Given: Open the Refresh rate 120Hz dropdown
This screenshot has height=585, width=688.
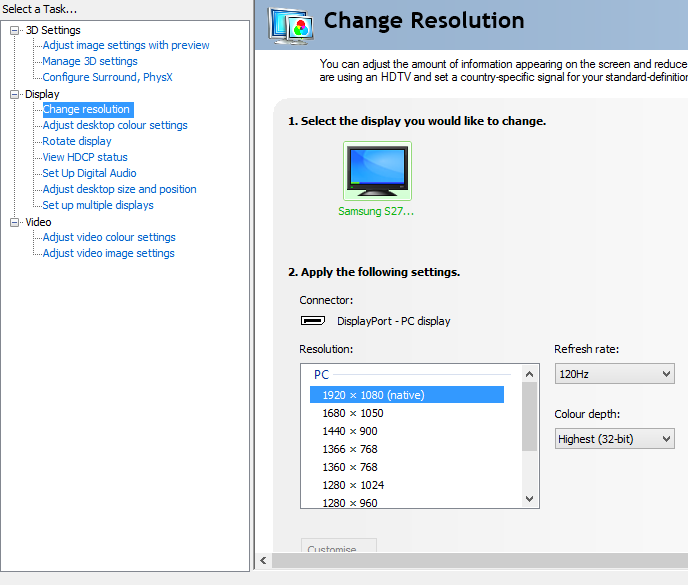Looking at the screenshot, I should [614, 374].
